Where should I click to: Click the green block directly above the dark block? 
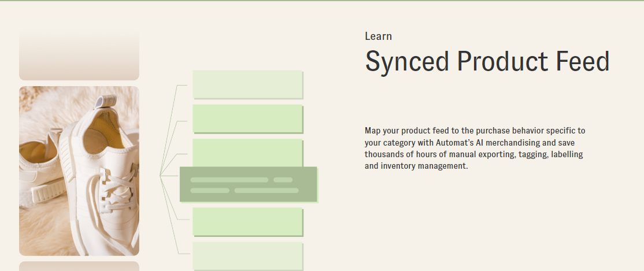[x=247, y=152]
